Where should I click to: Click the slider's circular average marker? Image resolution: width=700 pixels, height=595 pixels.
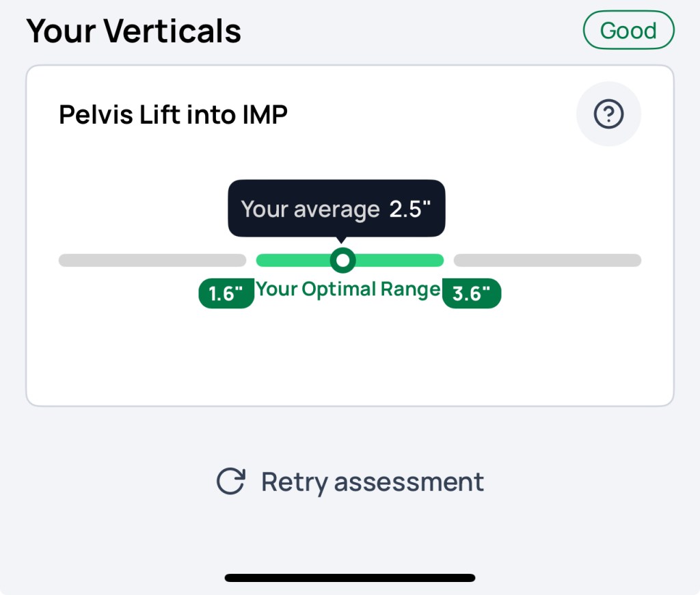(x=342, y=260)
